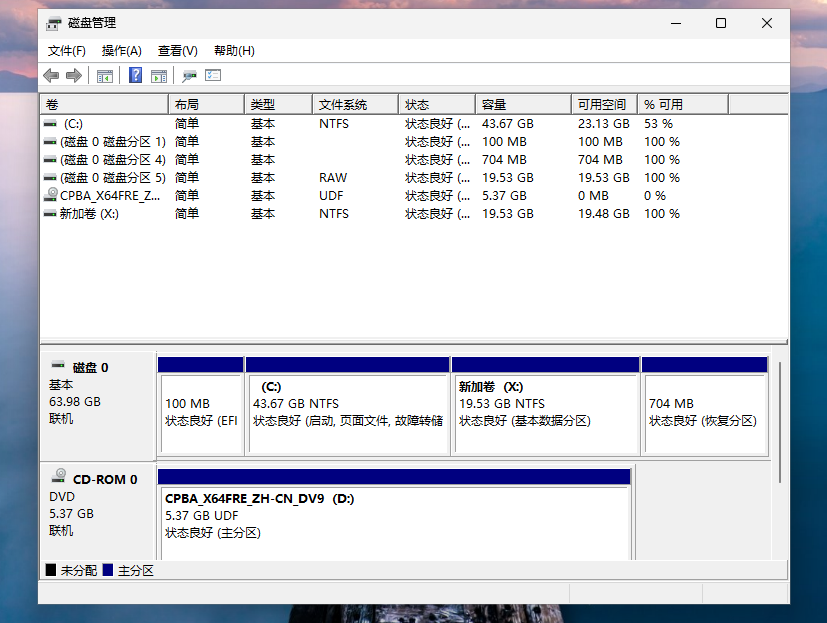827x623 pixels.
Task: Click the UDF file system cell in the list
Action: [x=331, y=196]
